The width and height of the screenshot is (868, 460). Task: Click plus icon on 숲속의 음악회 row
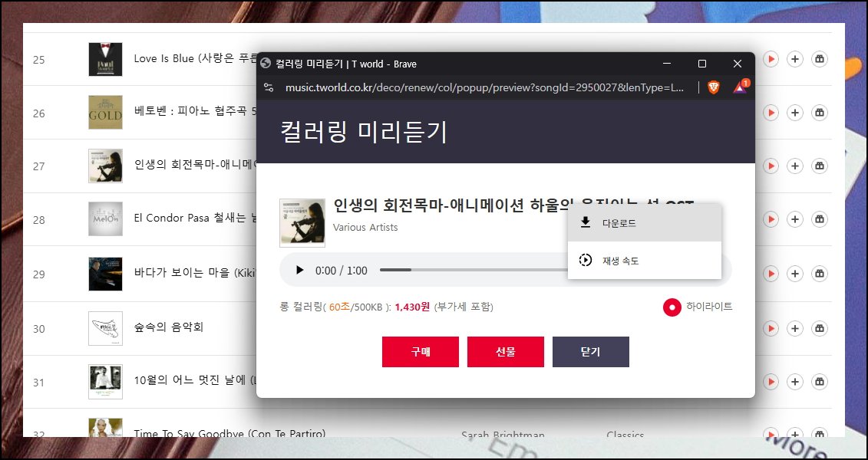tap(795, 328)
